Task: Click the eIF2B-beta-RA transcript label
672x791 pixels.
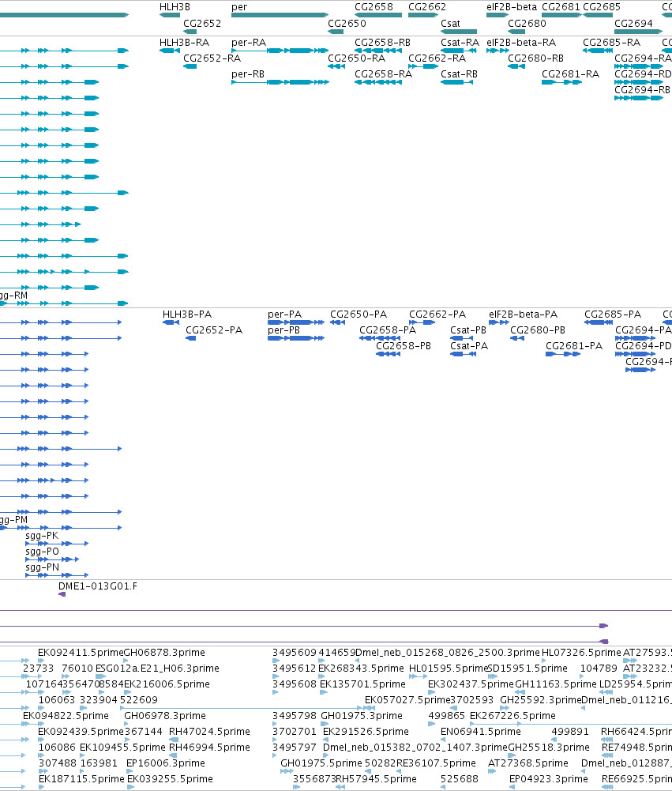Action: (x=521, y=43)
